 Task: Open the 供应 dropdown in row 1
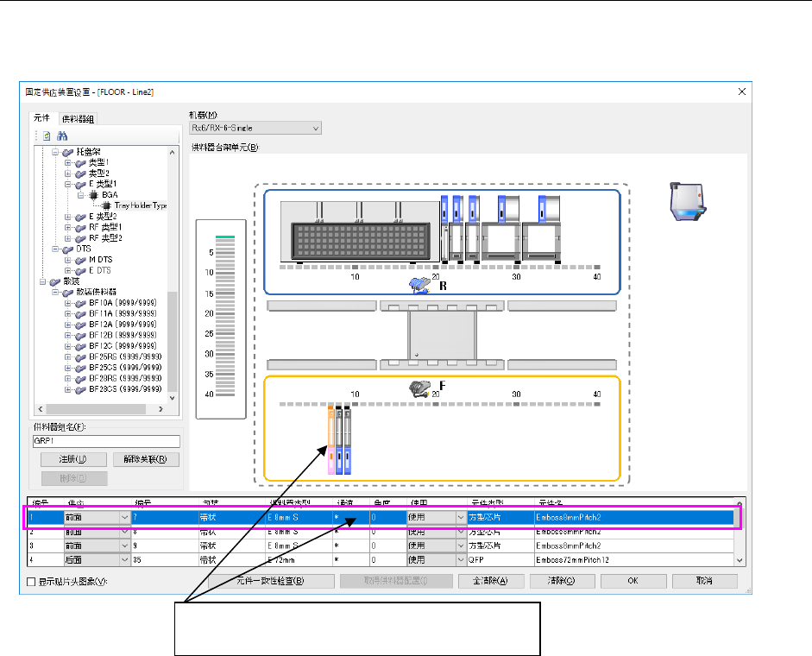[124, 518]
